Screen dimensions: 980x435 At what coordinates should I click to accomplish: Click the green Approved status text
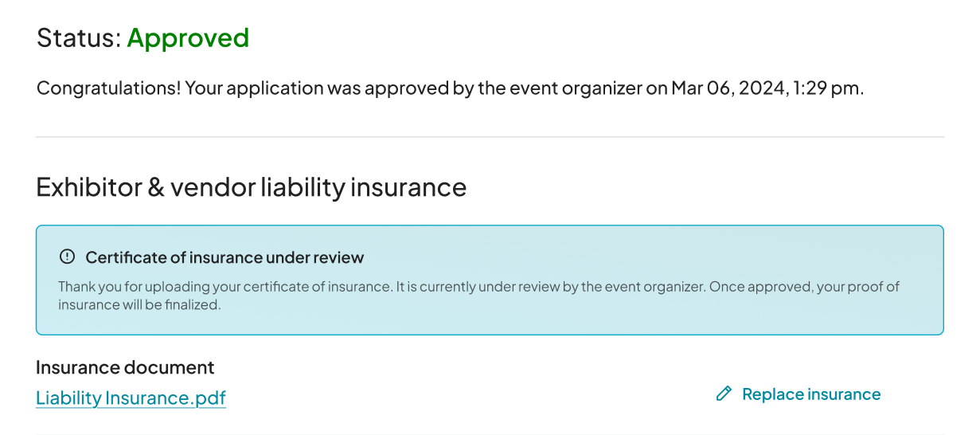188,37
